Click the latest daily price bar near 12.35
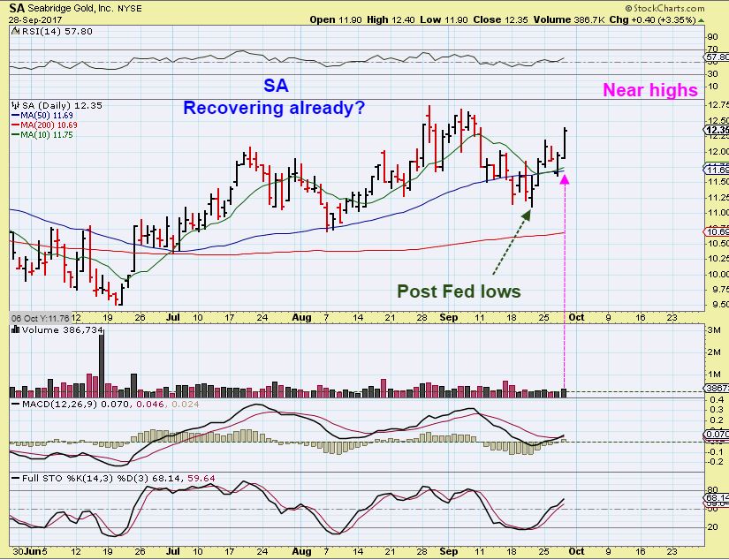The height and width of the screenshot is (560, 729). point(565,143)
